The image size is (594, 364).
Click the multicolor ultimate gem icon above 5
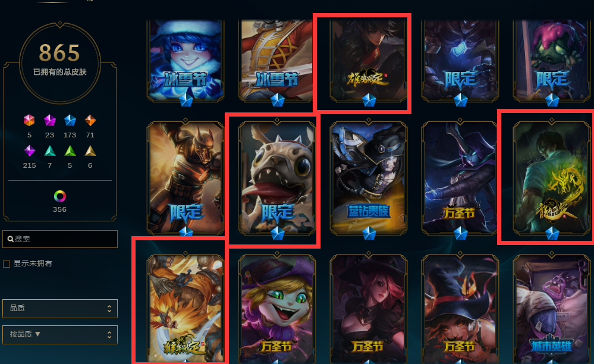pos(29,121)
